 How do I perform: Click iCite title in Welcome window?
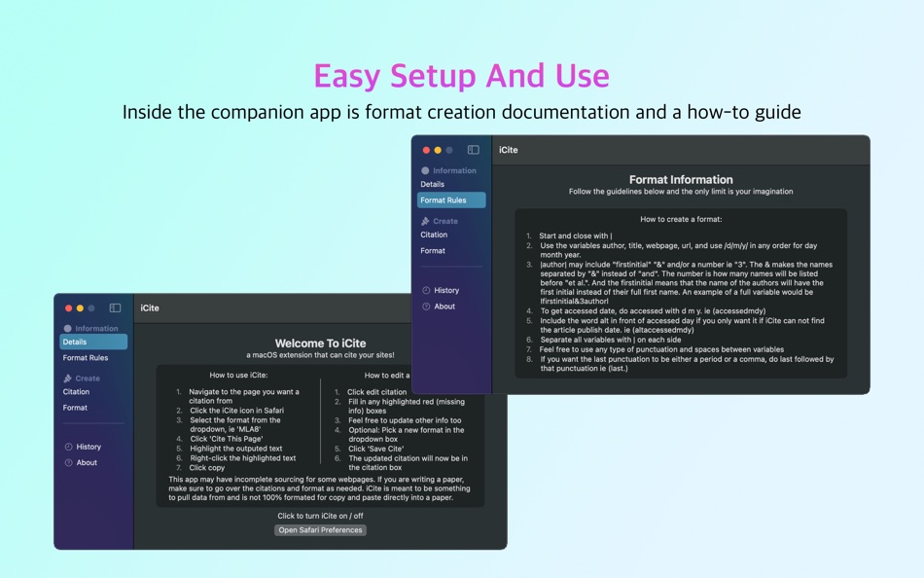(x=150, y=307)
